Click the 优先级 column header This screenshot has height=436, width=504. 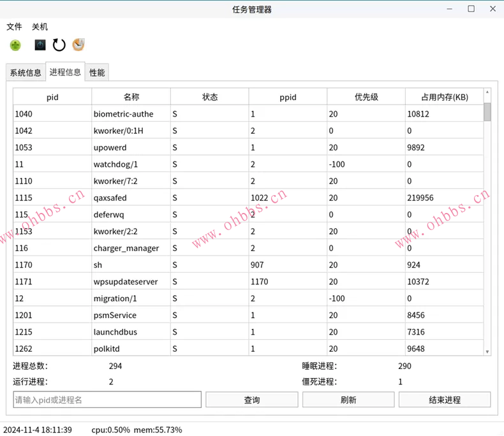366,97
